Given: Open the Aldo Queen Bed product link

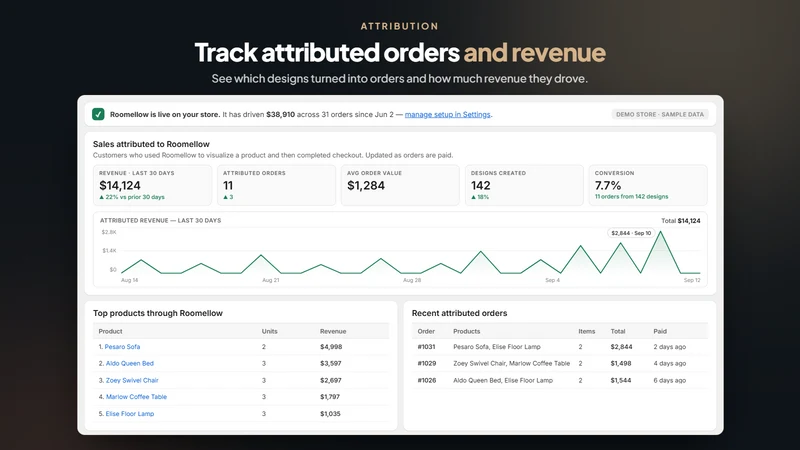Looking at the screenshot, I should point(130,363).
